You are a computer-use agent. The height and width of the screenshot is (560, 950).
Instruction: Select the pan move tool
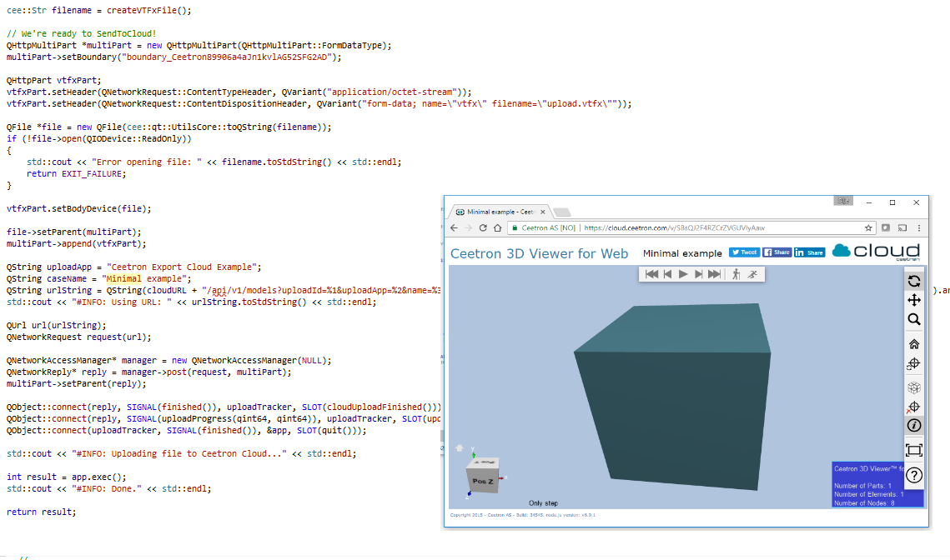coord(914,300)
